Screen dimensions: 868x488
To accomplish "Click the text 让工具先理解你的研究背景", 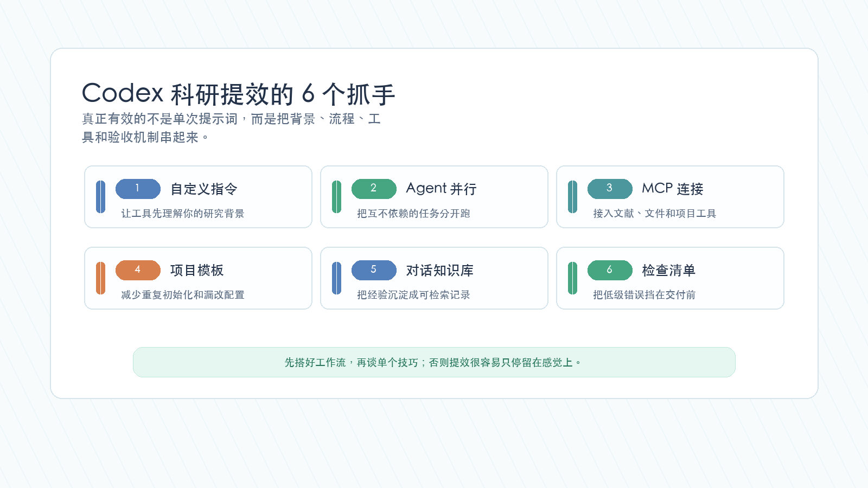I will pos(183,214).
